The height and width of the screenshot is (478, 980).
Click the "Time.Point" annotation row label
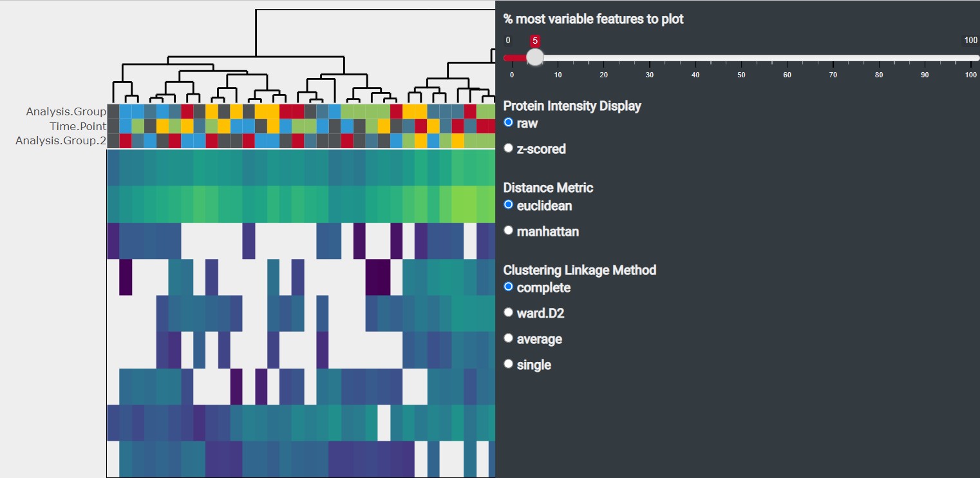click(77, 127)
